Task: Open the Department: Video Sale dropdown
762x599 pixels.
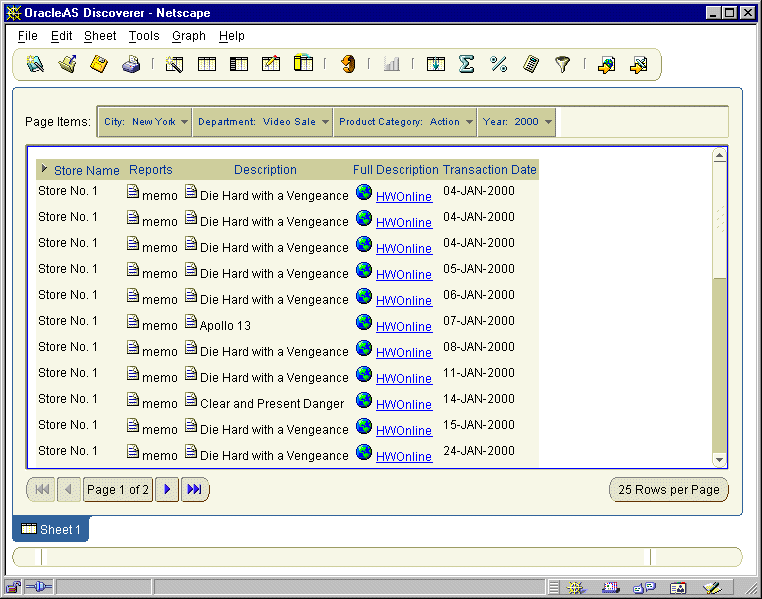Action: pyautogui.click(x=263, y=121)
